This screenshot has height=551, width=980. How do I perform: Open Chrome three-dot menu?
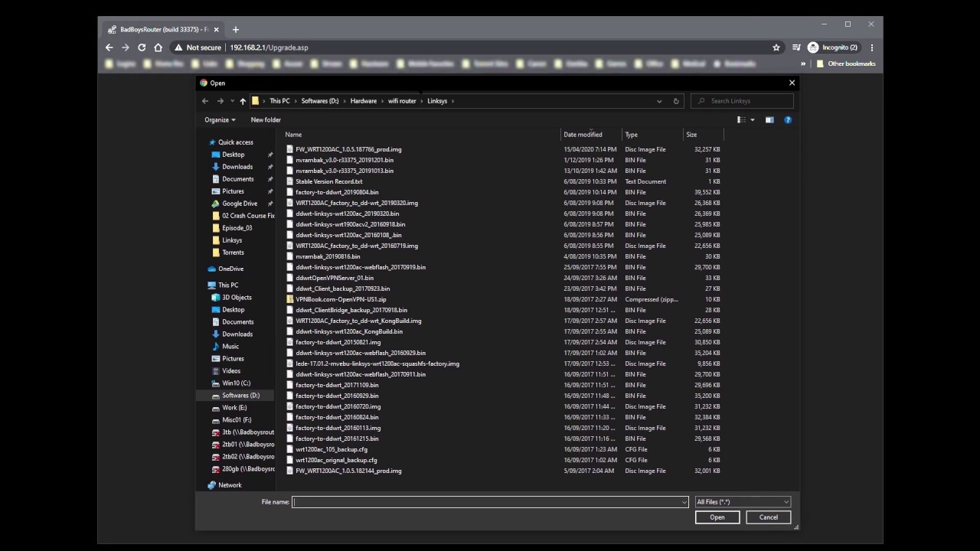[872, 47]
